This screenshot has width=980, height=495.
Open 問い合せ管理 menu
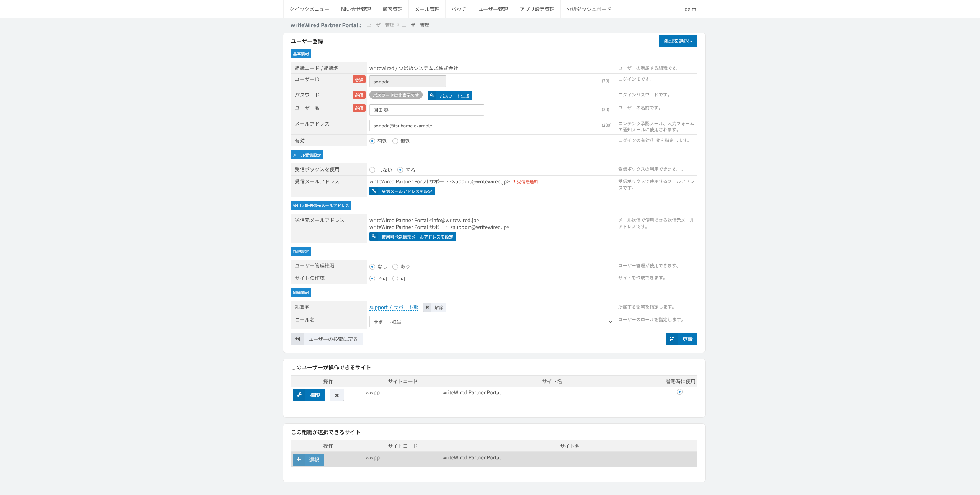(x=356, y=9)
